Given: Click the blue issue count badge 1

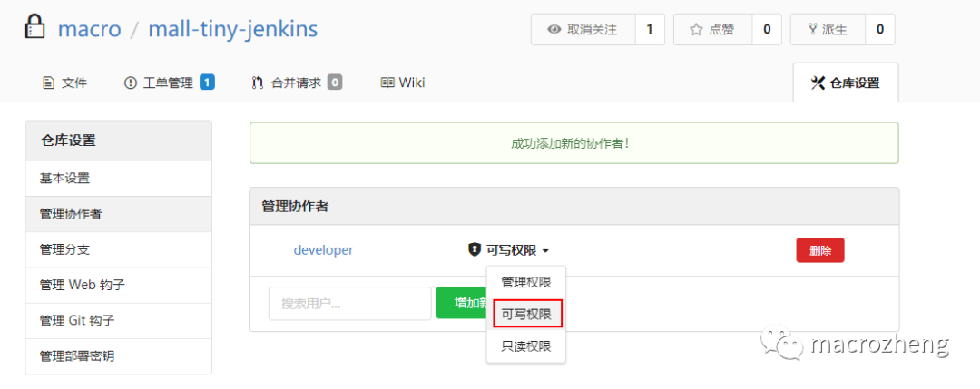Looking at the screenshot, I should 208,82.
